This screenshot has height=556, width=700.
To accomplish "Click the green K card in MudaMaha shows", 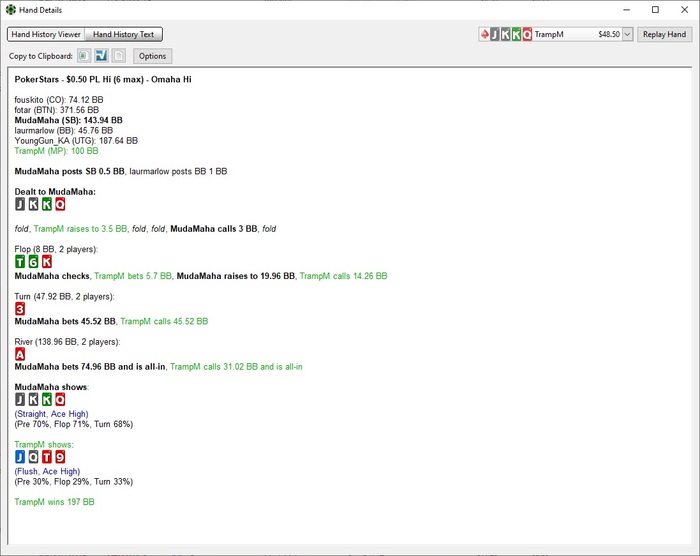I will (46, 399).
